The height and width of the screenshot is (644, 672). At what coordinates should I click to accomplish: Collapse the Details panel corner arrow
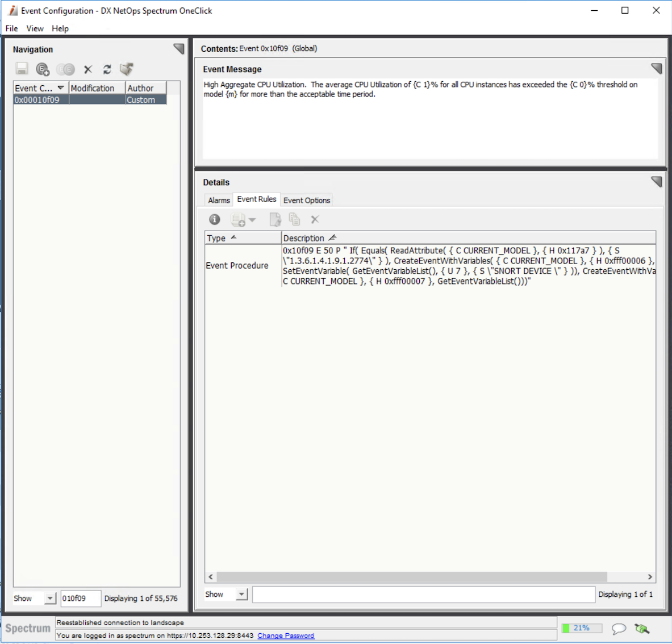656,181
